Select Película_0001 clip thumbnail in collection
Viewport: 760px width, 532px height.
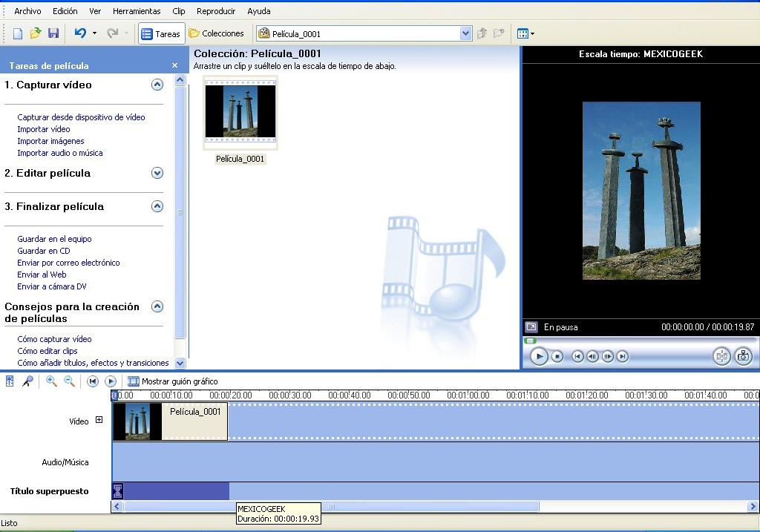(240, 112)
